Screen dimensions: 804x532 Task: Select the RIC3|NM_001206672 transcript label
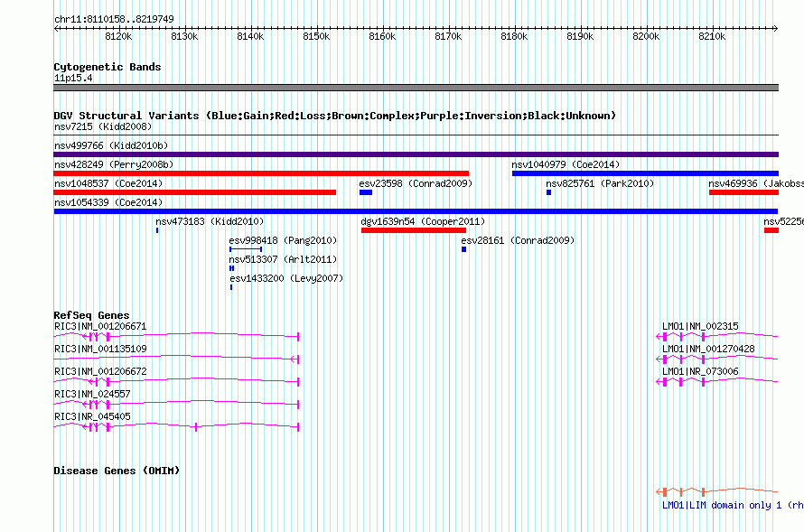tap(100, 371)
